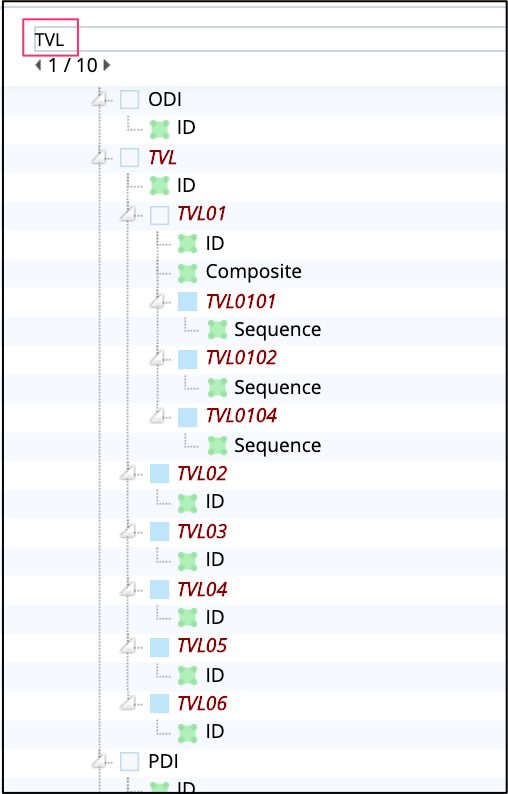Check the box next to ODI
This screenshot has width=508, height=794.
(130, 100)
